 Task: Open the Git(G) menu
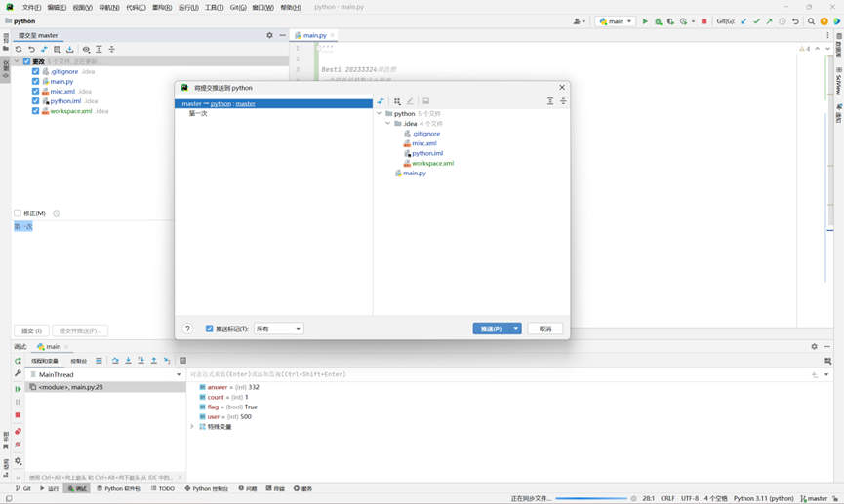tap(237, 7)
